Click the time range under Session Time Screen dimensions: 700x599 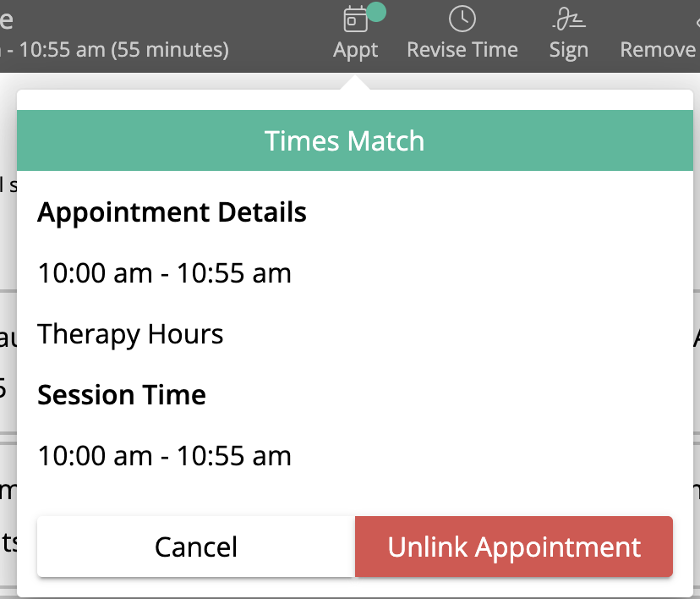tap(164, 456)
